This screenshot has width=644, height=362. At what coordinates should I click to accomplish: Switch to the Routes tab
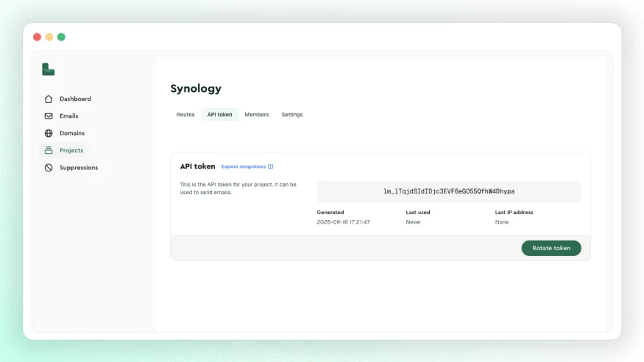(185, 115)
